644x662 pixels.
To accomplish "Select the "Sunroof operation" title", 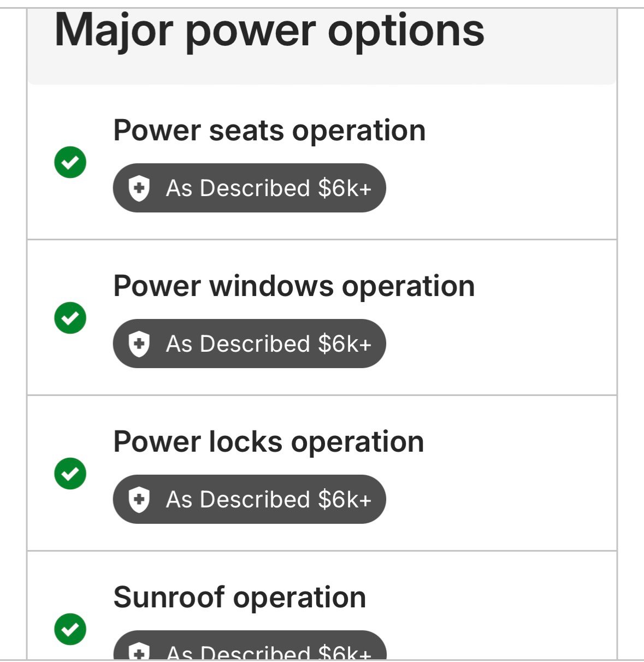I will pyautogui.click(x=239, y=597).
